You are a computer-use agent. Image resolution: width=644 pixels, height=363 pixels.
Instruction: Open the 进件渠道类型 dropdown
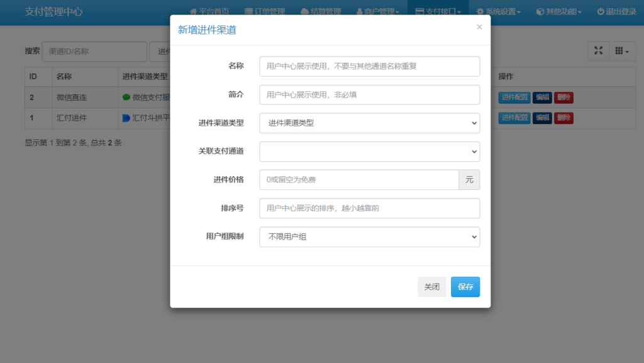(369, 123)
